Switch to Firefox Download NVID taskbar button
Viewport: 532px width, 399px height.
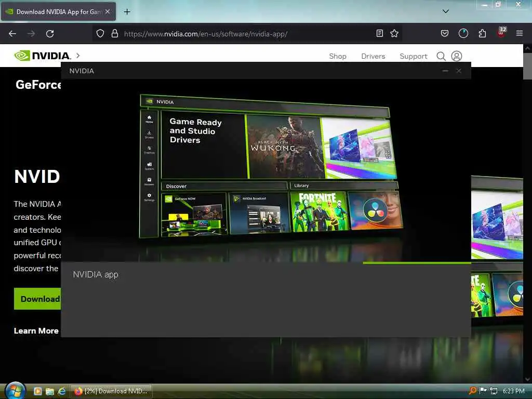pos(111,391)
